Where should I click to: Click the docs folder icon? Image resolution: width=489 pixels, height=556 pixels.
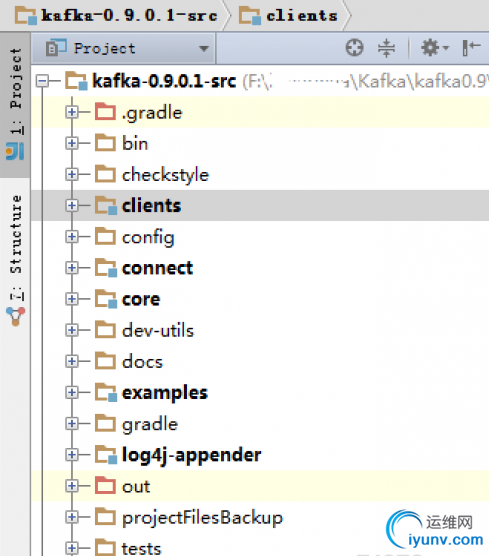coord(105,361)
